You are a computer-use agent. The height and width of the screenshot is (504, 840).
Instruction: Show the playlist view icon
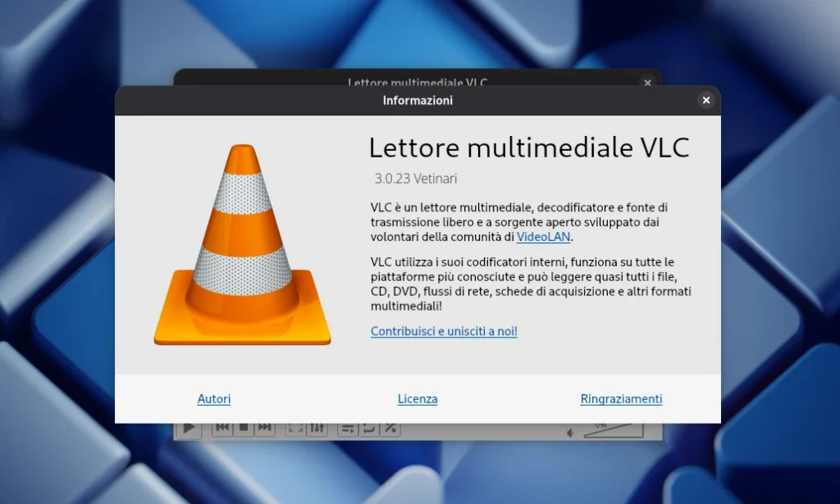(349, 427)
